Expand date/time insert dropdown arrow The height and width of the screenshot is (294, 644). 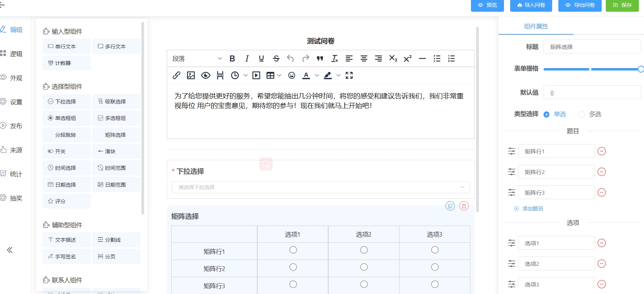[x=245, y=75]
